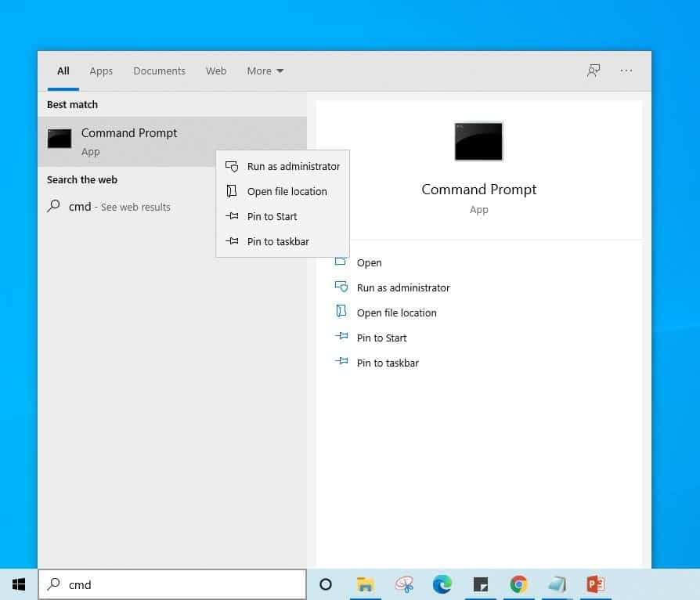Viewport: 700px width, 600px height.
Task: Choose Open file location in context menu
Action: [283, 191]
